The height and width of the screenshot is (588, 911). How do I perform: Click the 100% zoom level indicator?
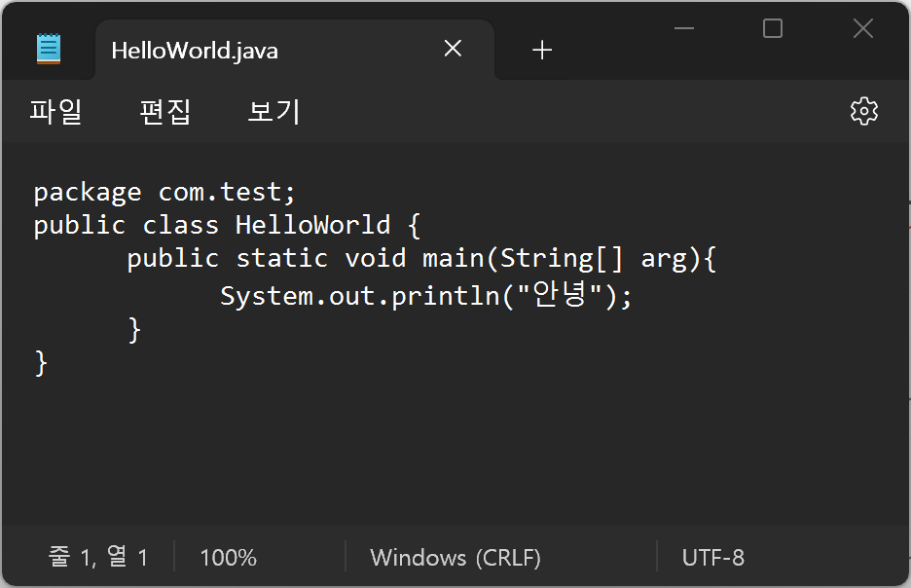pos(229,558)
